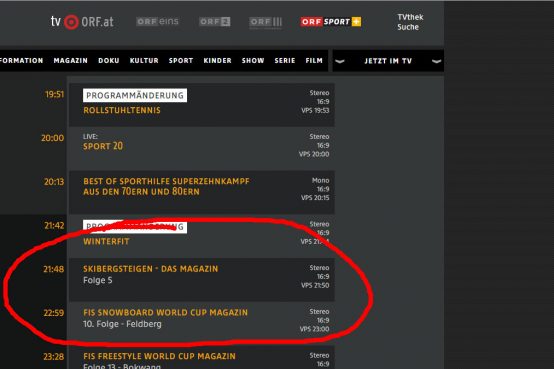Select the DOKU category
Image resolution: width=554 pixels, height=369 pixels.
click(109, 60)
